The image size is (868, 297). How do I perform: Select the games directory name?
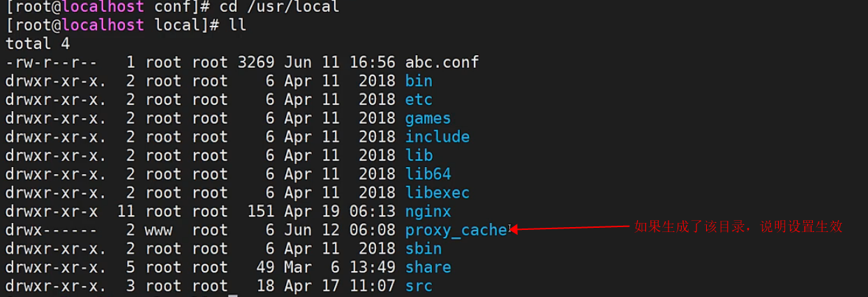pyautogui.click(x=428, y=118)
